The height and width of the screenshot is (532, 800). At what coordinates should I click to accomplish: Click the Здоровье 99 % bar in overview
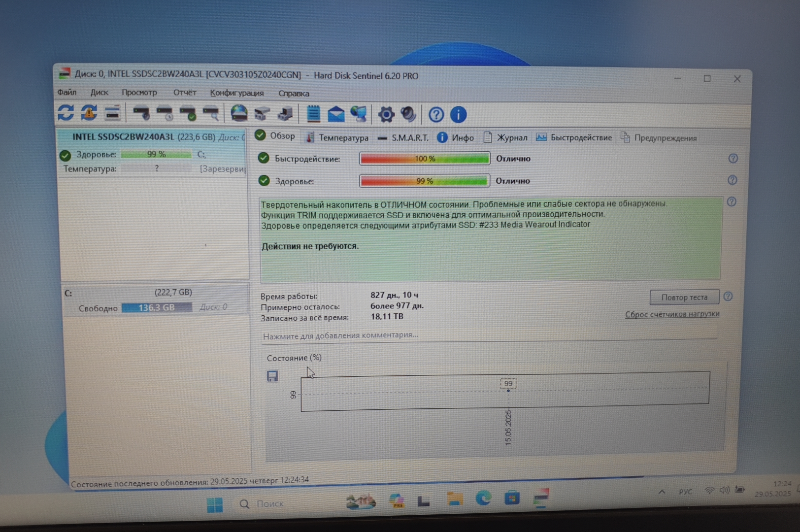coord(425,181)
